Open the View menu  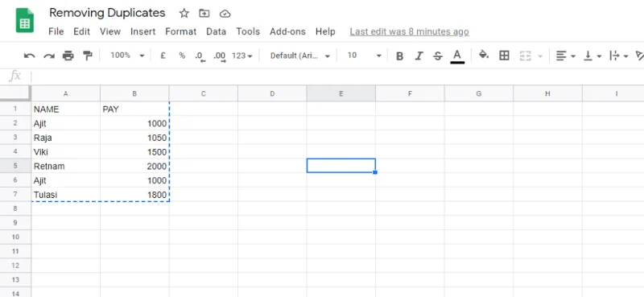point(110,31)
